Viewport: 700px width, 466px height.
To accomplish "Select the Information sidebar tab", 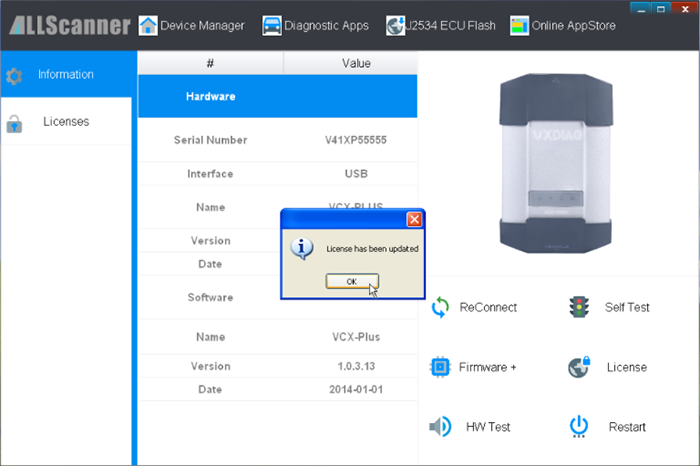I will (66, 74).
